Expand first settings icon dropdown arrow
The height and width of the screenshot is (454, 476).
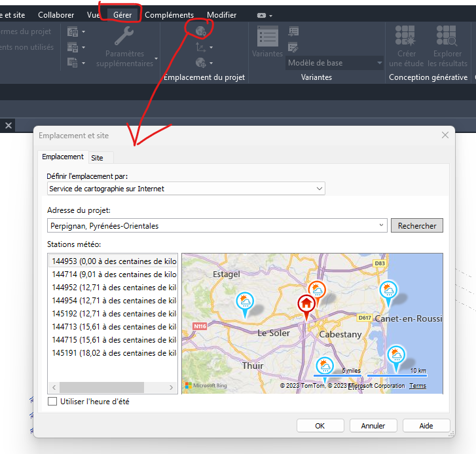pyautogui.click(x=84, y=31)
